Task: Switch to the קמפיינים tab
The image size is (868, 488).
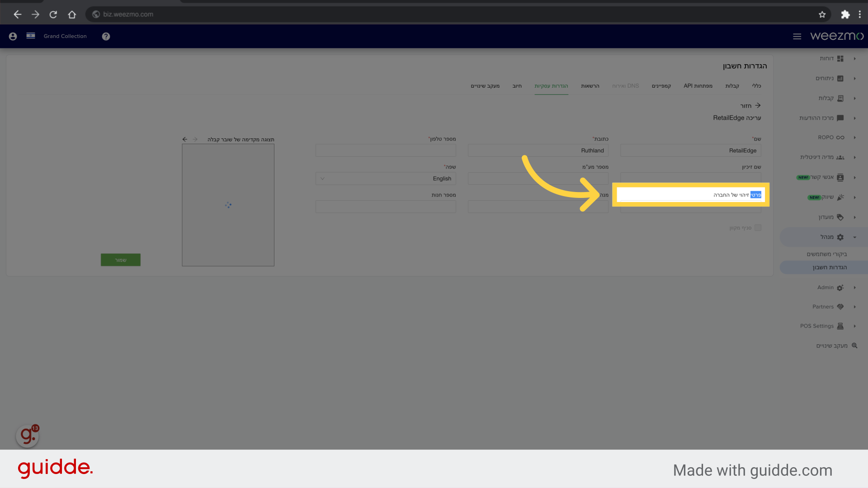Action: (661, 86)
